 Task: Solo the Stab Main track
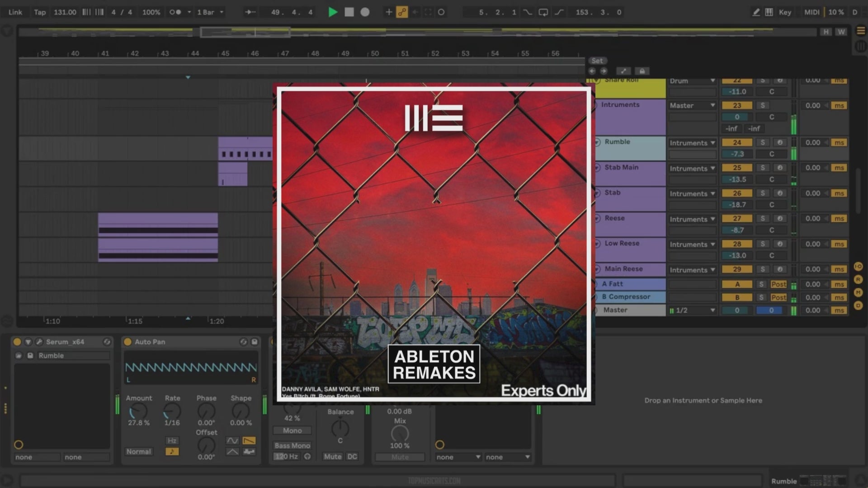[763, 168]
